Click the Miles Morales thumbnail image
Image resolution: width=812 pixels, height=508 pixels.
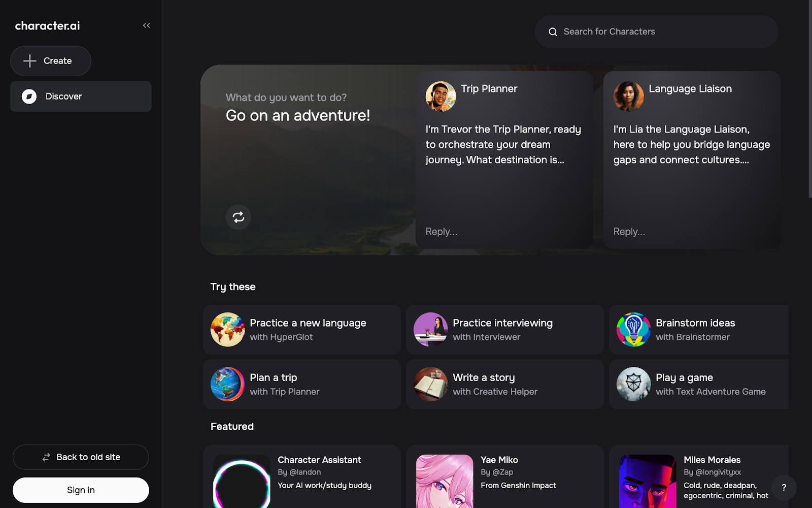coord(648,482)
